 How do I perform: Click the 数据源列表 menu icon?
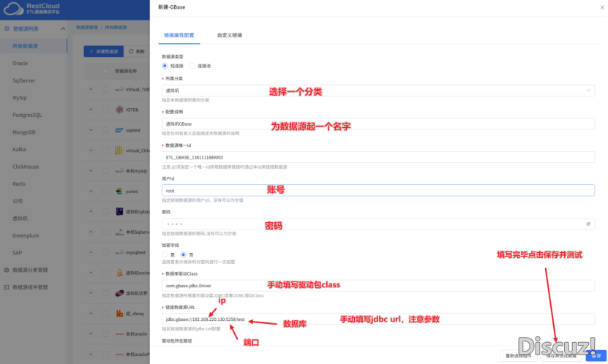point(7,29)
